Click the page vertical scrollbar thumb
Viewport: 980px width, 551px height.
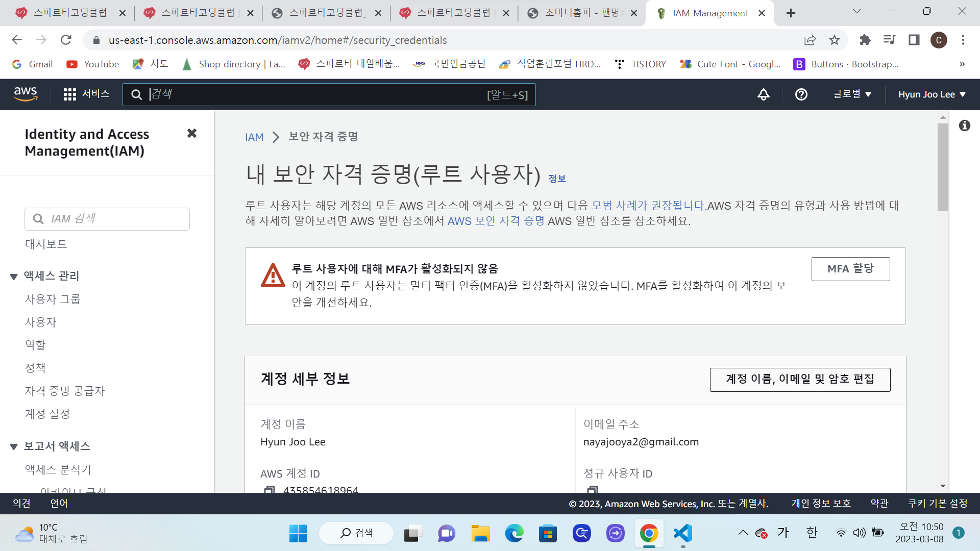tap(943, 167)
